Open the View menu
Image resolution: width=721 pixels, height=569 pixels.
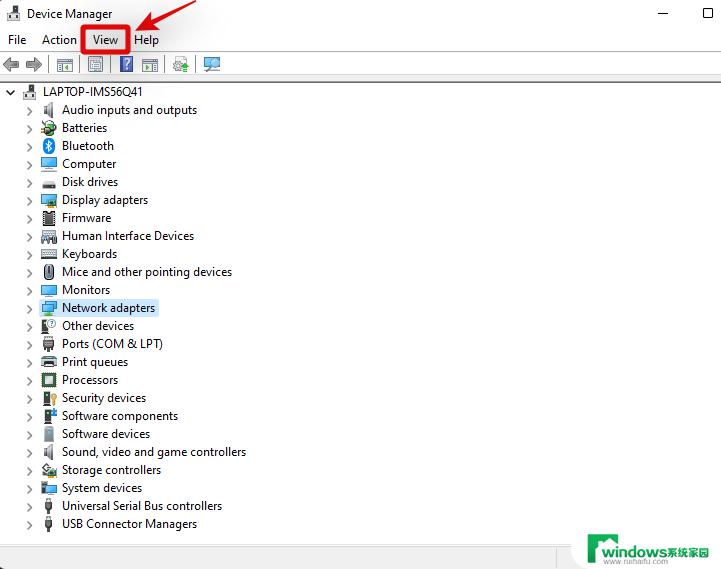point(105,40)
